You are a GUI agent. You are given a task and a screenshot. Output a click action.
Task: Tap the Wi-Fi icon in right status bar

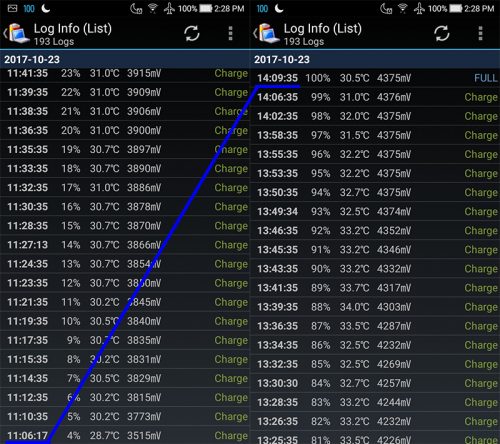click(x=403, y=8)
